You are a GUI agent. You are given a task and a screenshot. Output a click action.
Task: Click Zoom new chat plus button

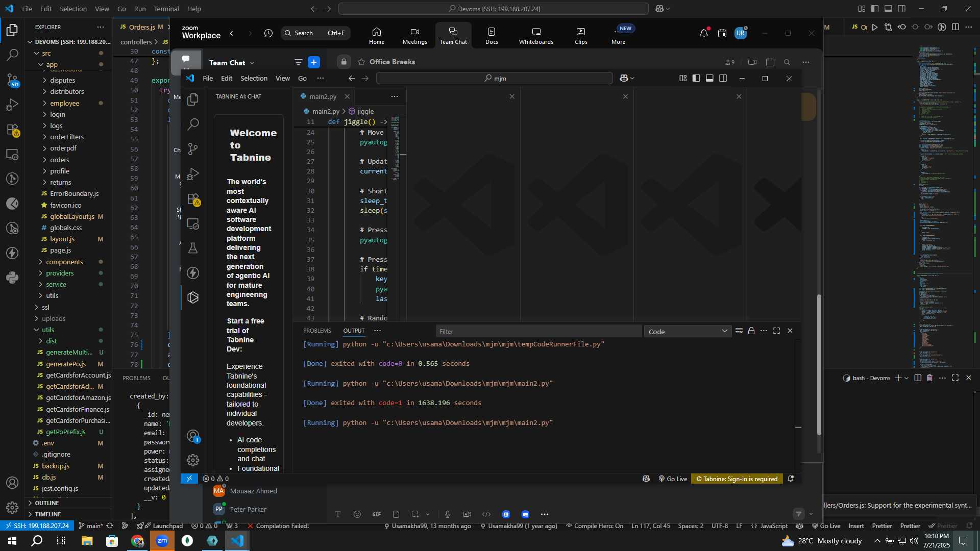314,62
